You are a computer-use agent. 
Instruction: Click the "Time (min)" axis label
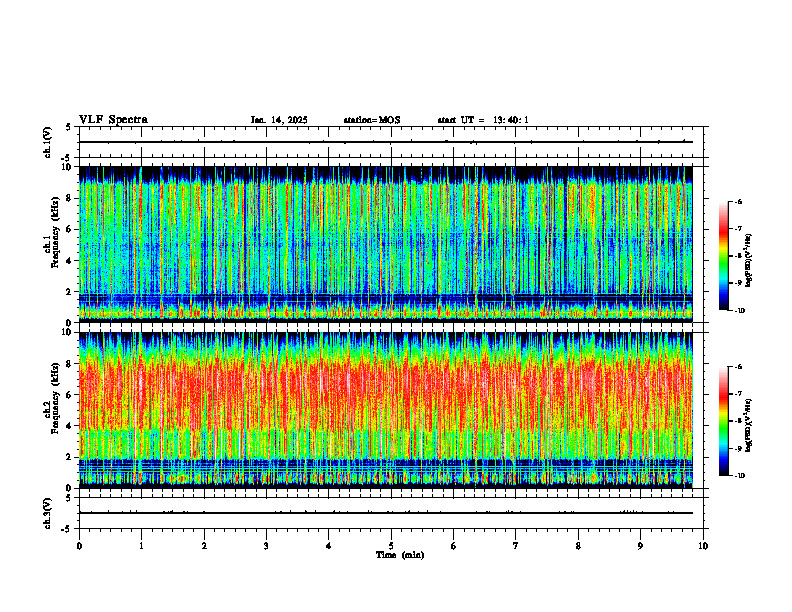coord(400,555)
